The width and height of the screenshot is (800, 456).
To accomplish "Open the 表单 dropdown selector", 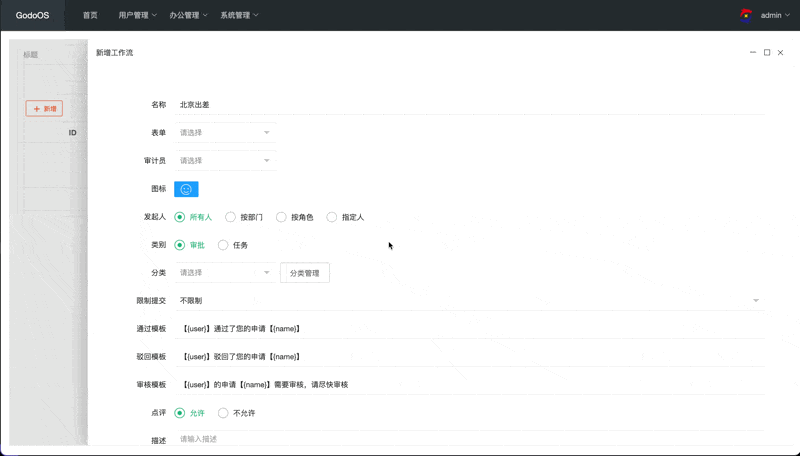I will tap(225, 132).
